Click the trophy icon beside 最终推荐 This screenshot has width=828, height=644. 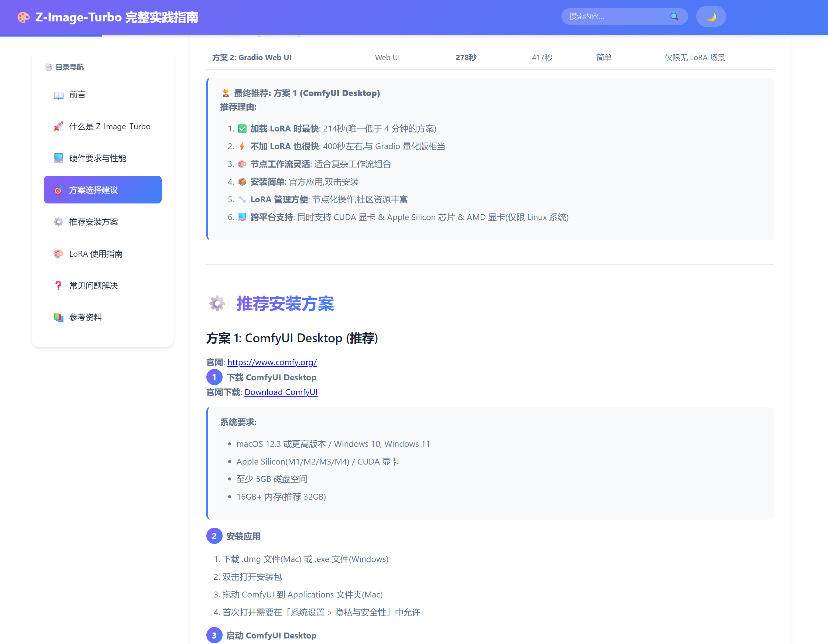tap(226, 93)
